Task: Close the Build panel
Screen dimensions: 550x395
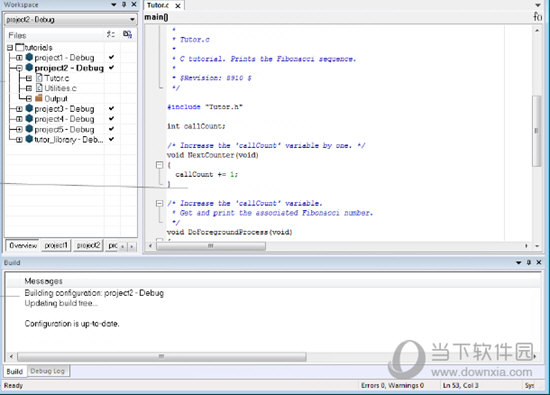Action: (x=539, y=262)
